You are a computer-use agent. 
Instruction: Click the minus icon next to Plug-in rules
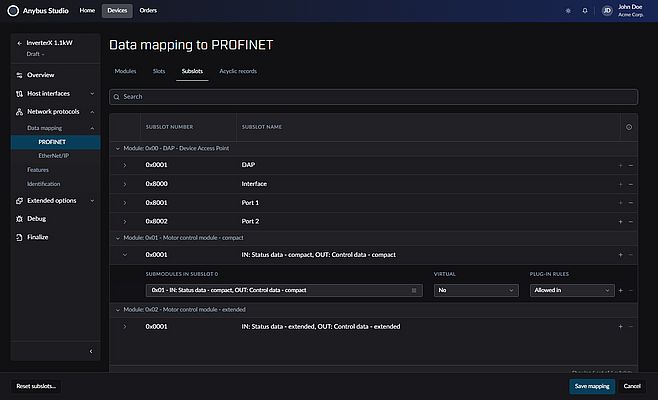click(x=630, y=290)
